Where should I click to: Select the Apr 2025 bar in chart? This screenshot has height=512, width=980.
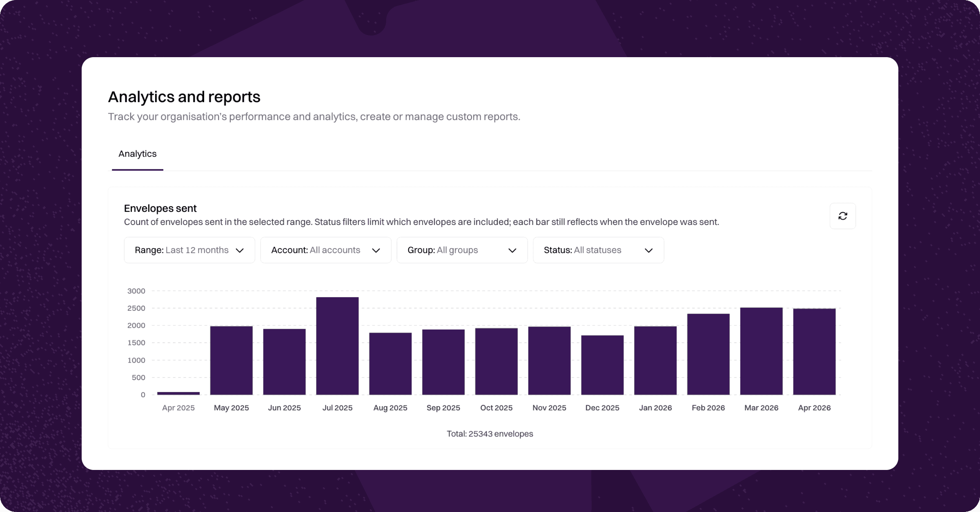pyautogui.click(x=178, y=393)
